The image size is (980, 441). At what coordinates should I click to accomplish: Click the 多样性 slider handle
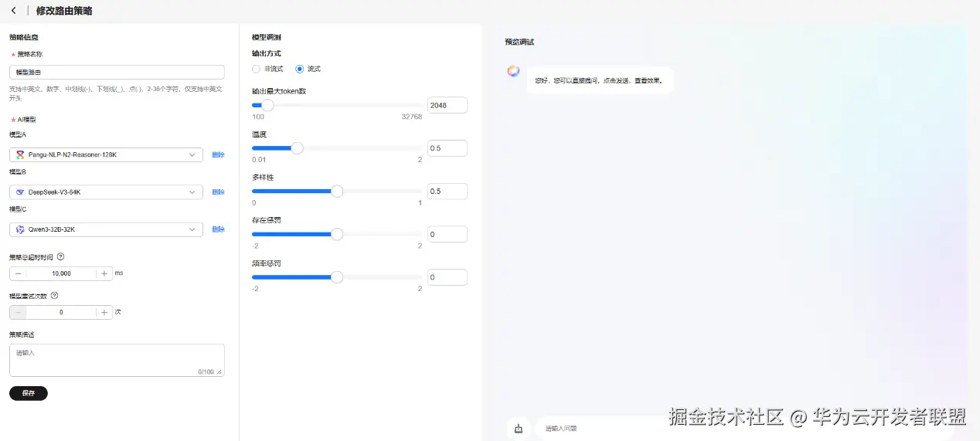pos(337,192)
